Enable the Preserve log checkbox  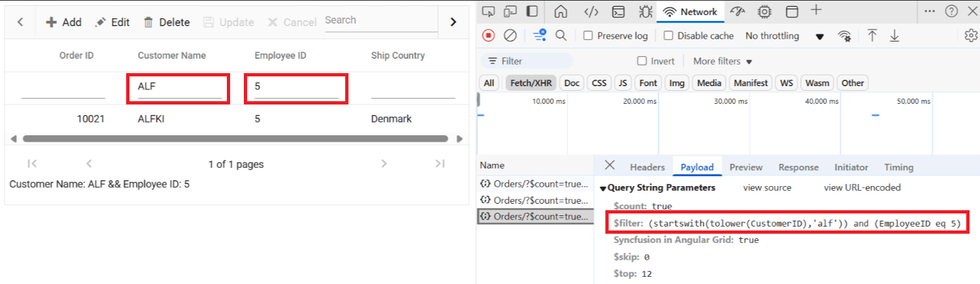pos(588,36)
